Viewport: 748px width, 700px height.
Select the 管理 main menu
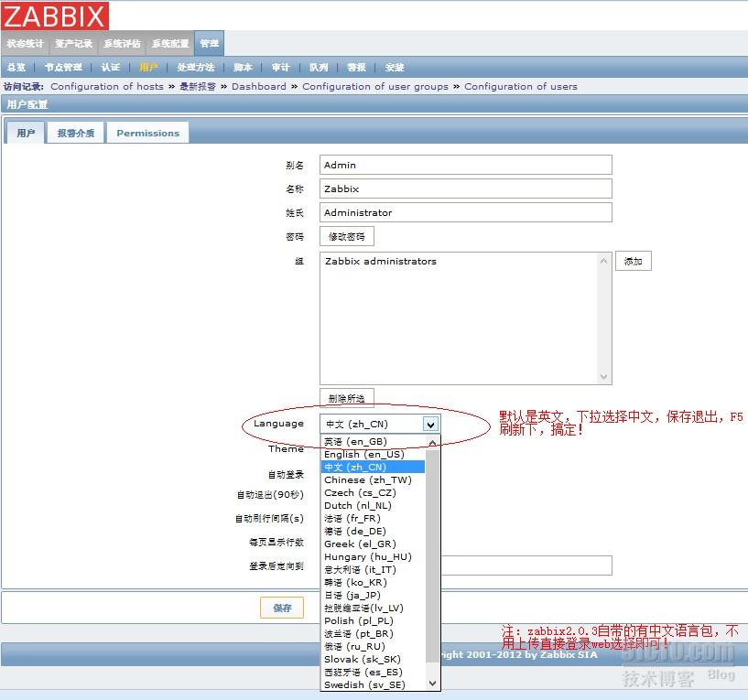(209, 43)
